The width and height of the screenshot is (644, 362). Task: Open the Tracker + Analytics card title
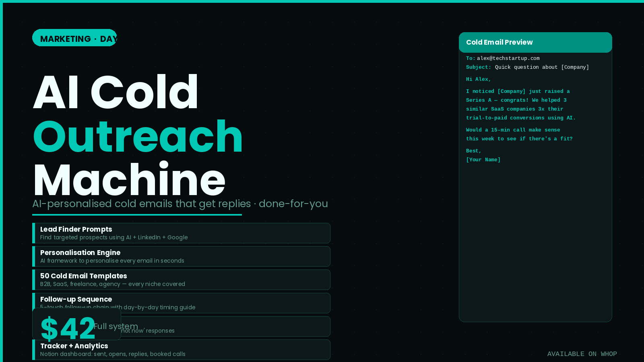tap(74, 346)
